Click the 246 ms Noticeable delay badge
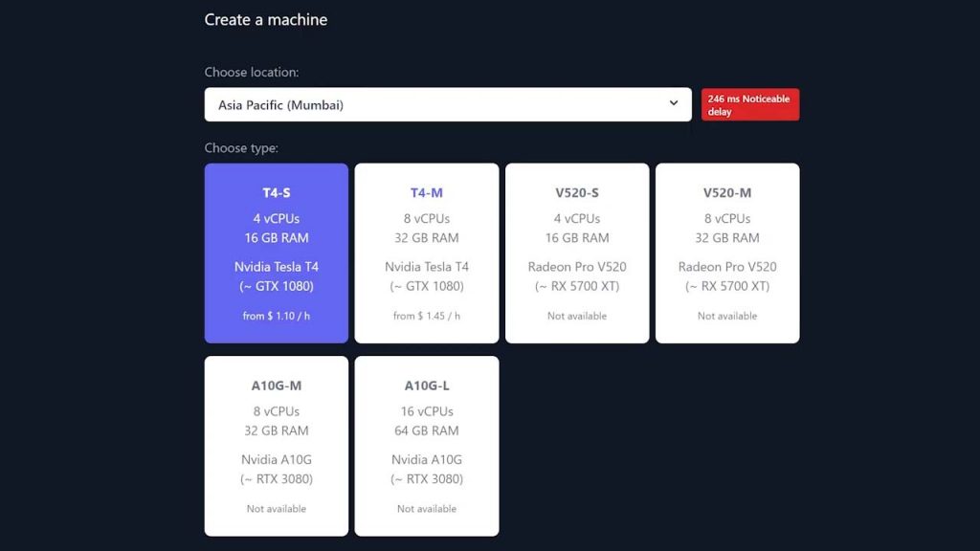 pos(750,104)
